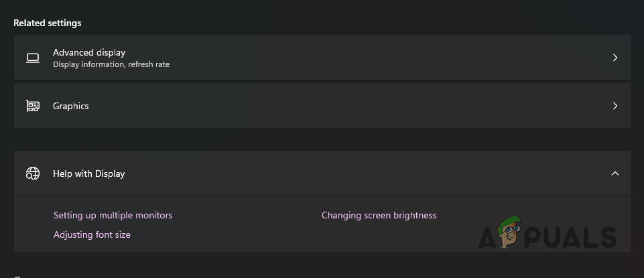The height and width of the screenshot is (278, 644).
Task: Click the Graphics card icon
Action: [33, 106]
